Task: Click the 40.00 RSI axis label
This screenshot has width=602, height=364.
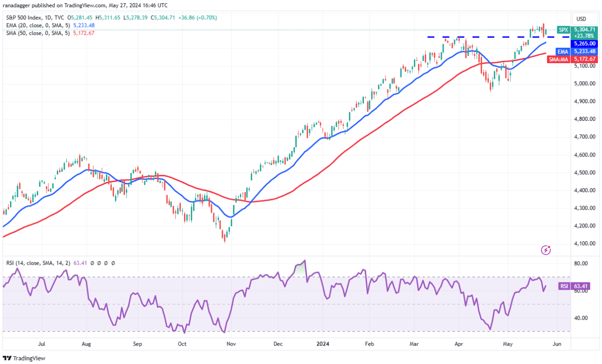Action: pos(580,318)
